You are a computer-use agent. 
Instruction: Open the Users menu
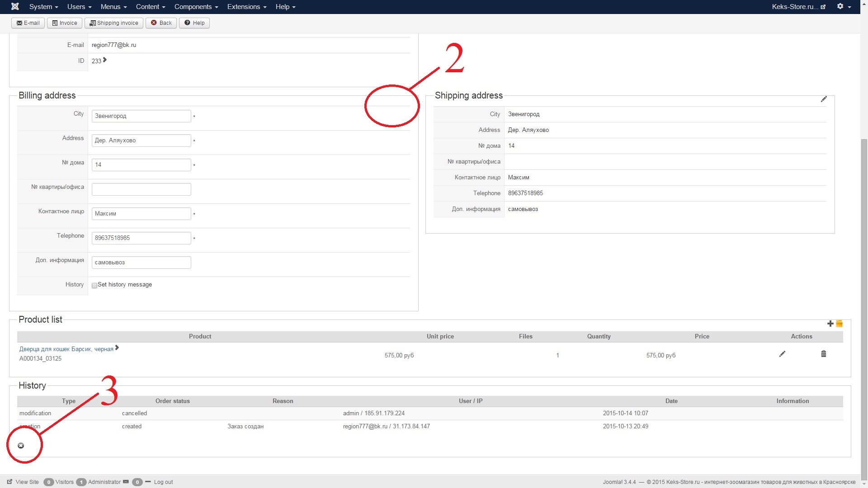79,7
